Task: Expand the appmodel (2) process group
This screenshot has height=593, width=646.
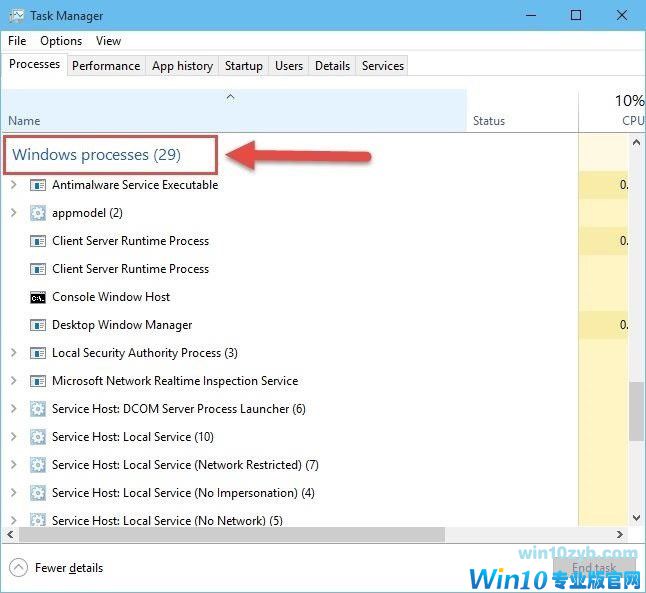Action: [x=13, y=213]
